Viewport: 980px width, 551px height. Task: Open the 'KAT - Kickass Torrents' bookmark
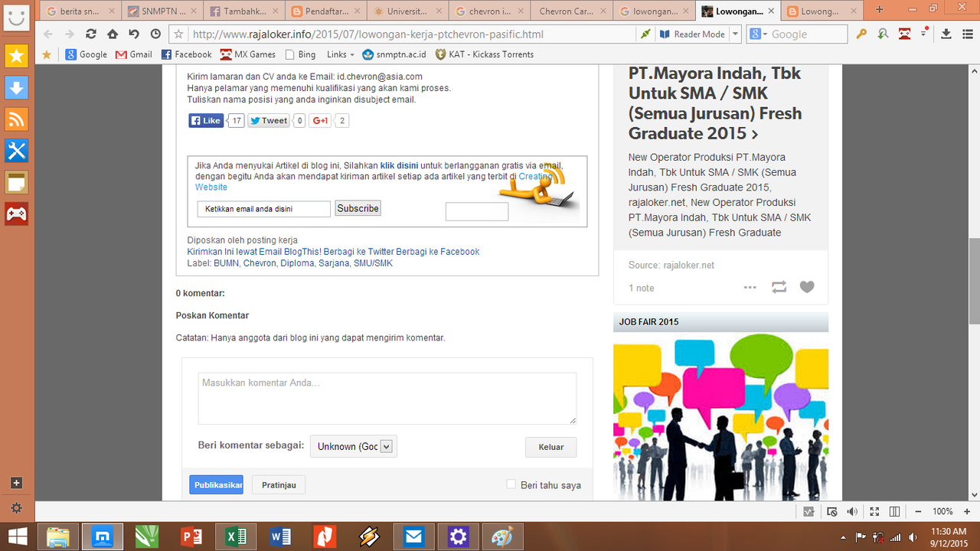[484, 54]
